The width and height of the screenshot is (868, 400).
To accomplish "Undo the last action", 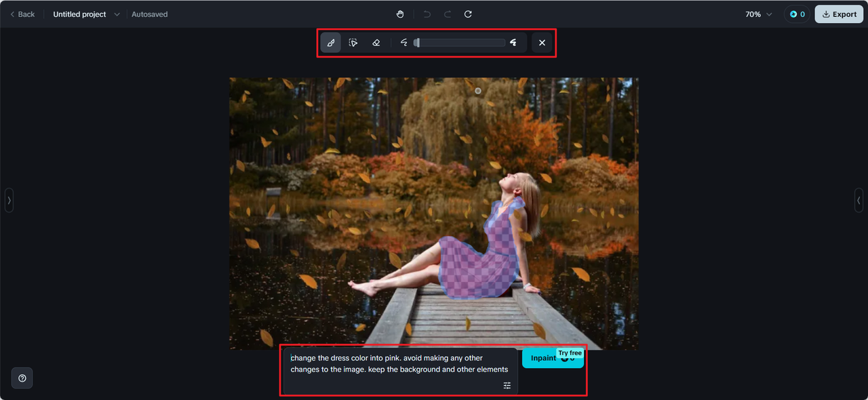I will pyautogui.click(x=427, y=14).
